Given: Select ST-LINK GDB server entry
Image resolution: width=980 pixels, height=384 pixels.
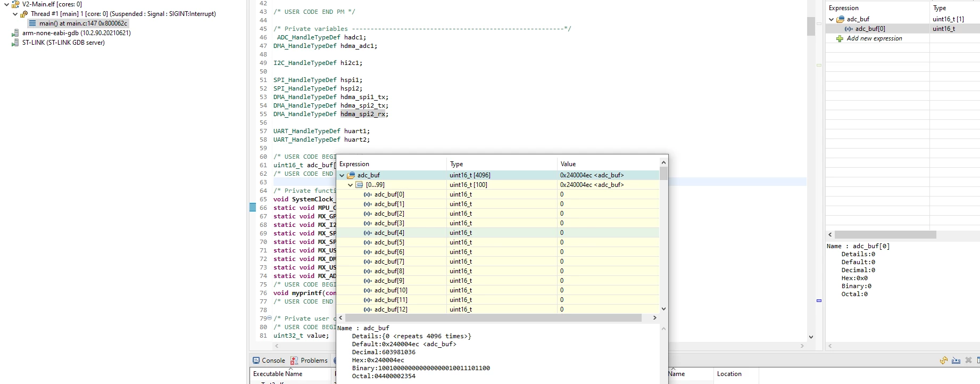Looking at the screenshot, I should pos(63,43).
